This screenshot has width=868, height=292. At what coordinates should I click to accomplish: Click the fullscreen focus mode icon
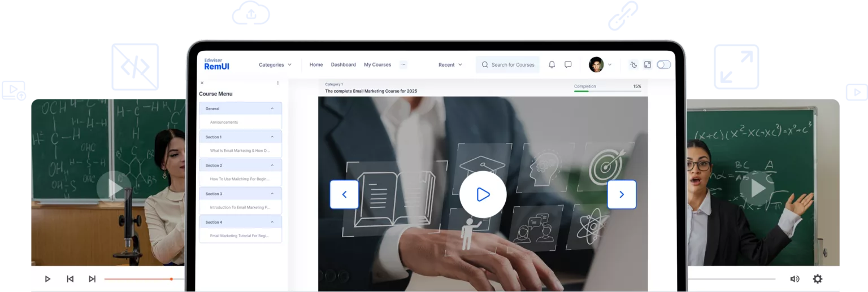point(648,64)
